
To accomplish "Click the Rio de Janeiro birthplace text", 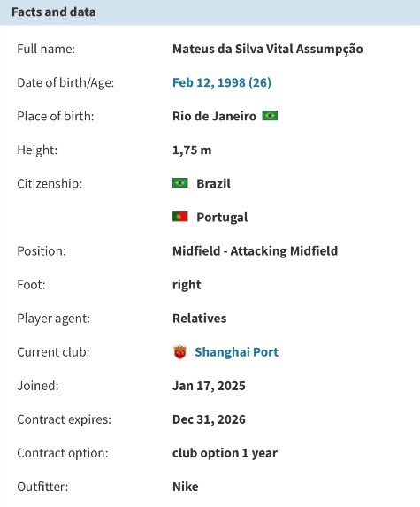I will pyautogui.click(x=214, y=116).
